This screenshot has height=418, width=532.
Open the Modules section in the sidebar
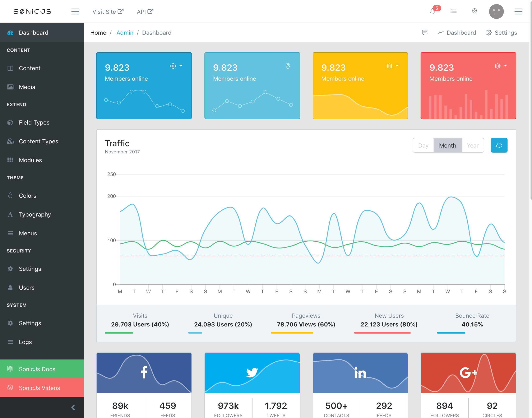[30, 160]
